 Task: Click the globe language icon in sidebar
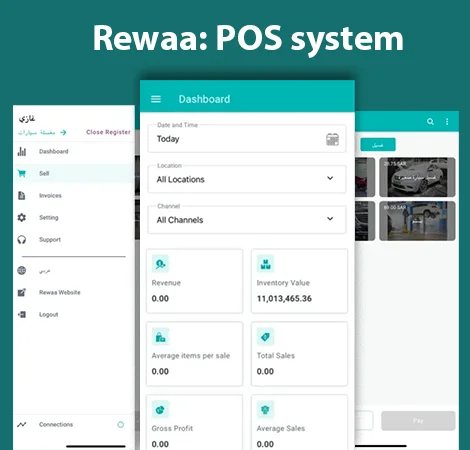(22, 270)
